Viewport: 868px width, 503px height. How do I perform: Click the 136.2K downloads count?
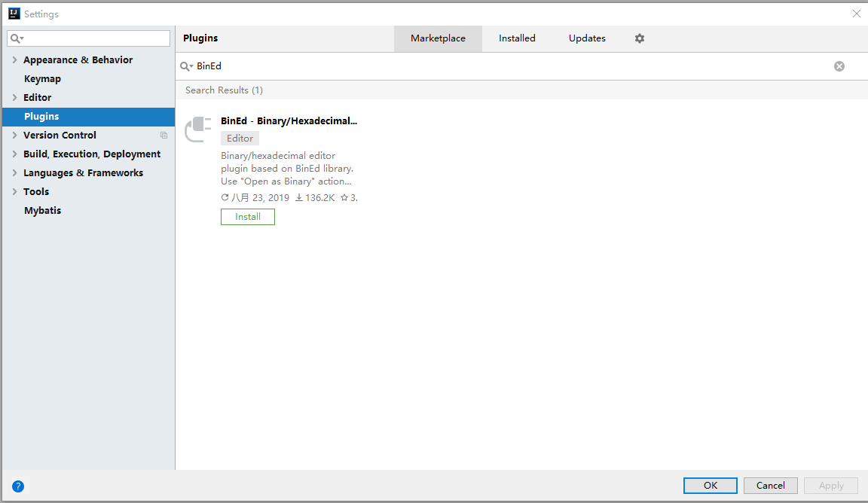315,197
